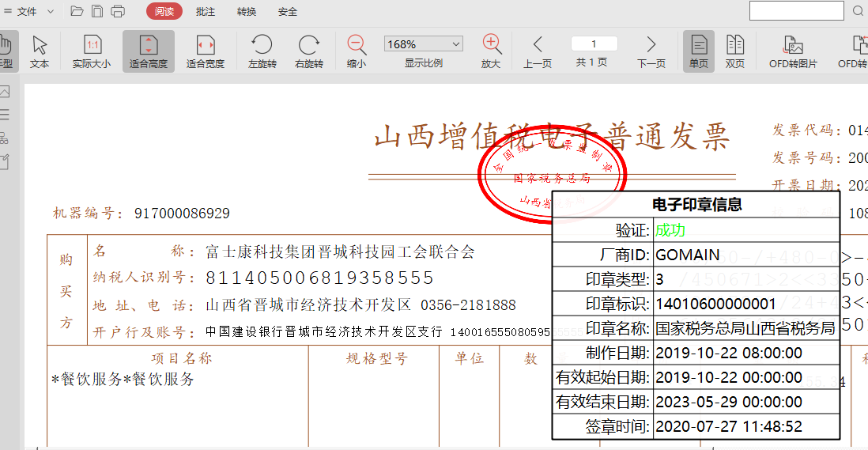This screenshot has height=450, width=868.
Task: Click the 电子印章信息 title
Action: click(x=697, y=205)
